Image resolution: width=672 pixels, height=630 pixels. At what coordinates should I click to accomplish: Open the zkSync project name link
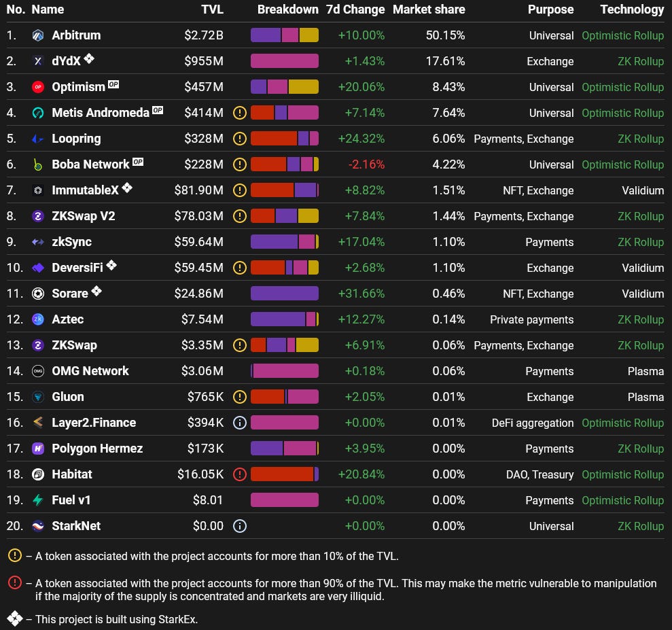pyautogui.click(x=71, y=242)
